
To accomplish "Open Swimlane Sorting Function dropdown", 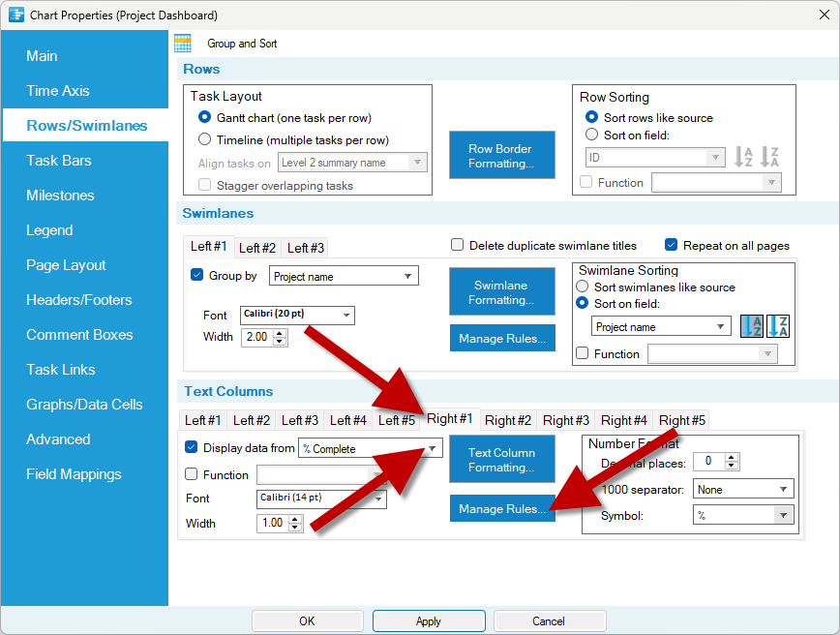I will [x=712, y=353].
